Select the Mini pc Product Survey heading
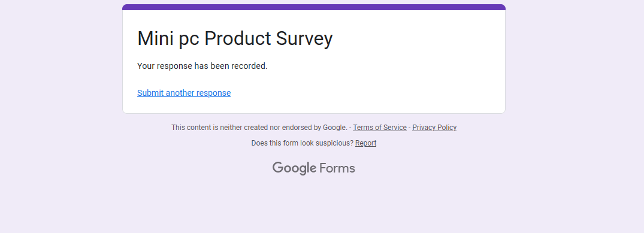The height and width of the screenshot is (233, 644). click(235, 38)
